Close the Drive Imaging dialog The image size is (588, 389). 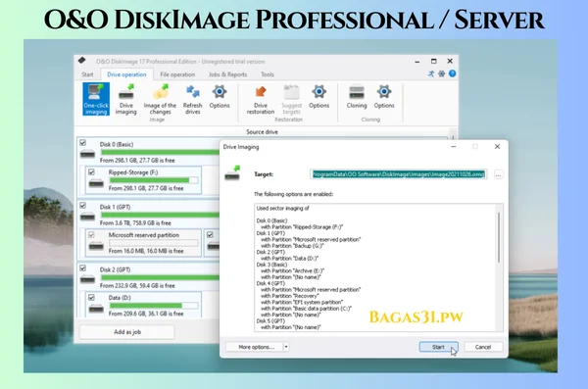pos(497,147)
